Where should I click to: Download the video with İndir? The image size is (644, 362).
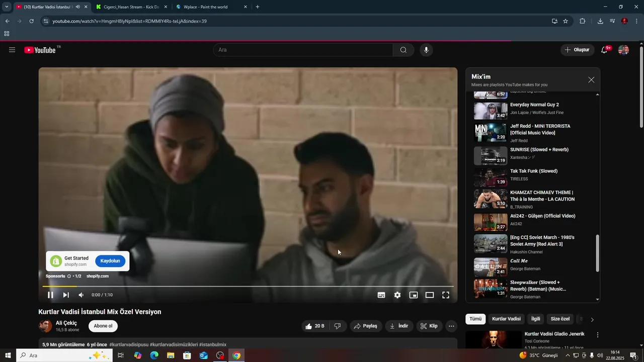pos(399,326)
